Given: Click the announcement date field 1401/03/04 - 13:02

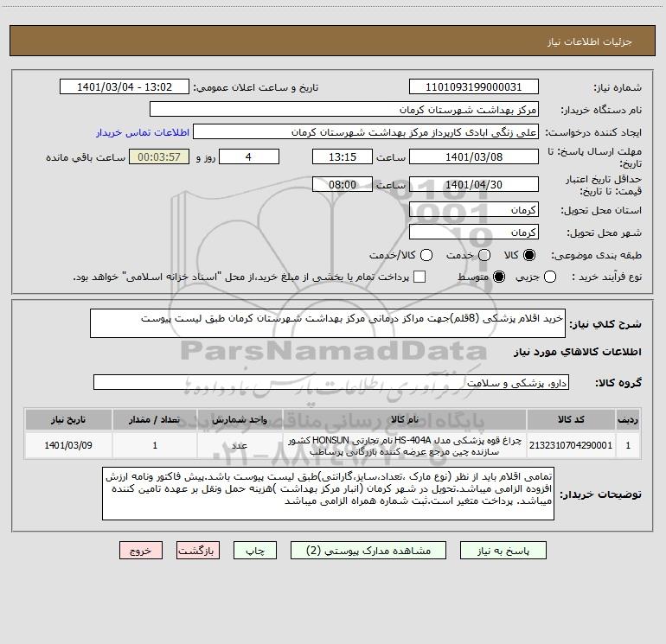Looking at the screenshot, I should (x=125, y=87).
